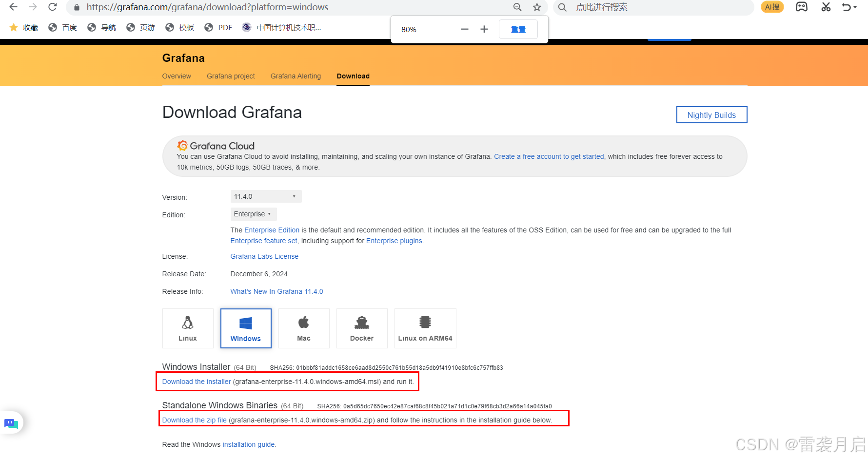This screenshot has height=459, width=868.
Task: Open the dropdown arrow beside the undo icon
Action: (x=855, y=7)
